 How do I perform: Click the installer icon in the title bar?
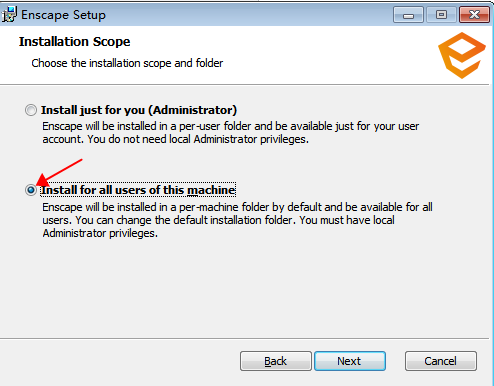(x=9, y=15)
